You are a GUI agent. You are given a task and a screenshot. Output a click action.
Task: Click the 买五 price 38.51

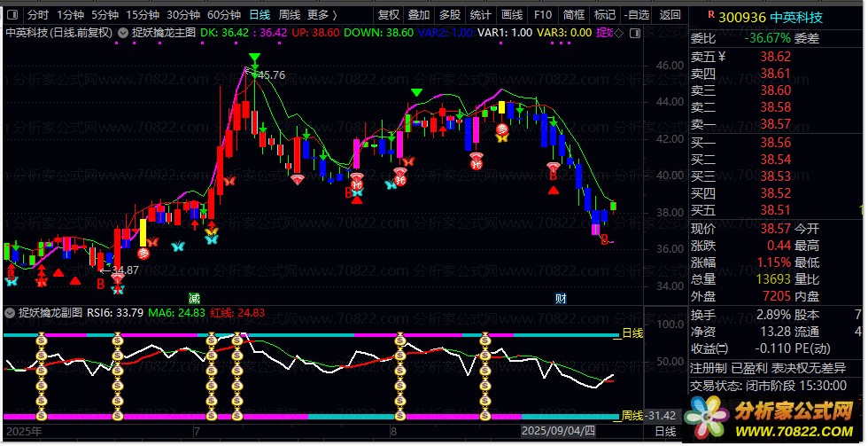click(776, 210)
